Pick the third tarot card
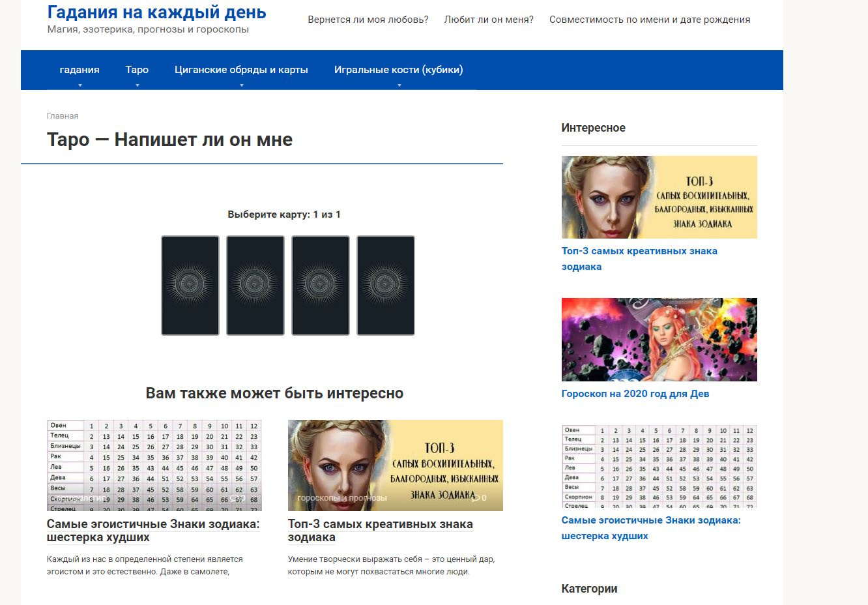This screenshot has width=868, height=605. point(321,286)
